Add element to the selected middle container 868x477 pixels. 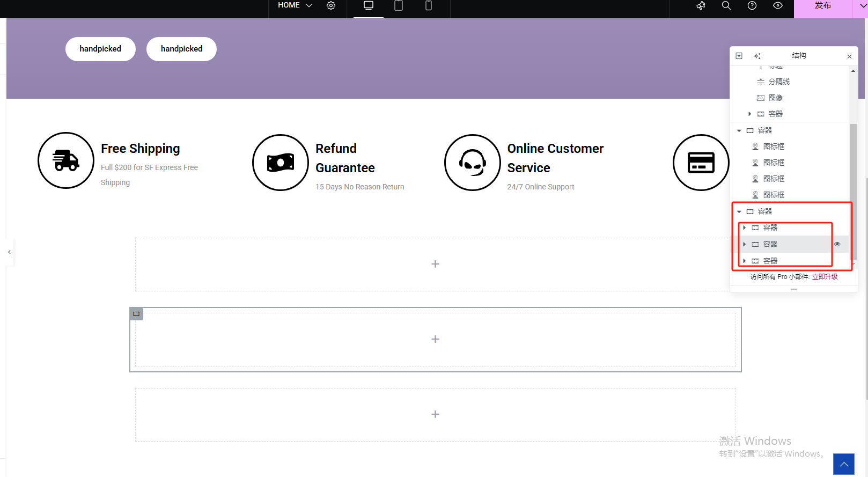click(435, 339)
